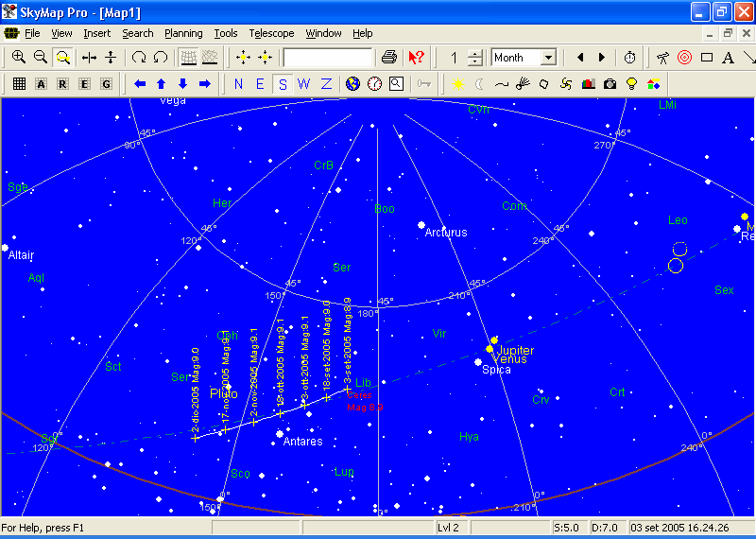Click the empty search text field
This screenshot has height=539, width=756.
pyautogui.click(x=327, y=58)
